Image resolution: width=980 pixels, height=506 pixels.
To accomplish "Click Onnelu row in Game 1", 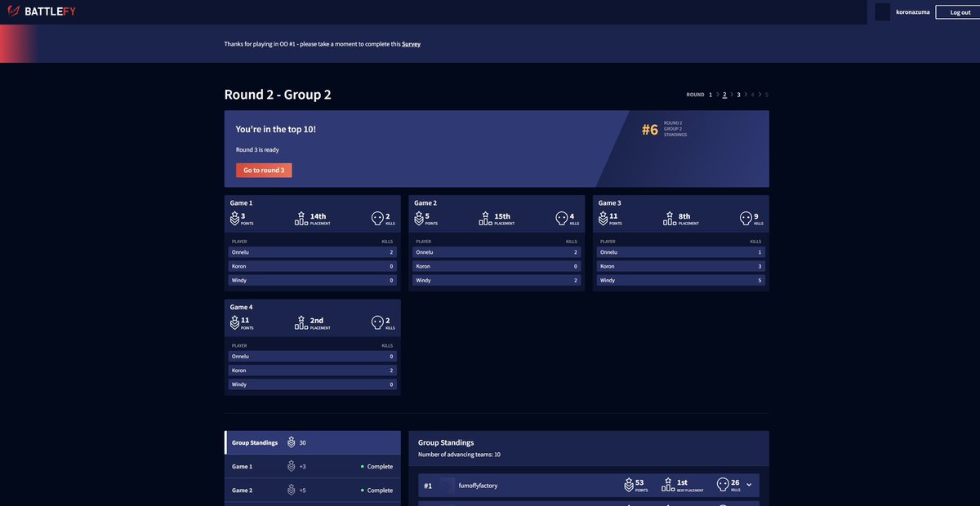I will (x=312, y=252).
